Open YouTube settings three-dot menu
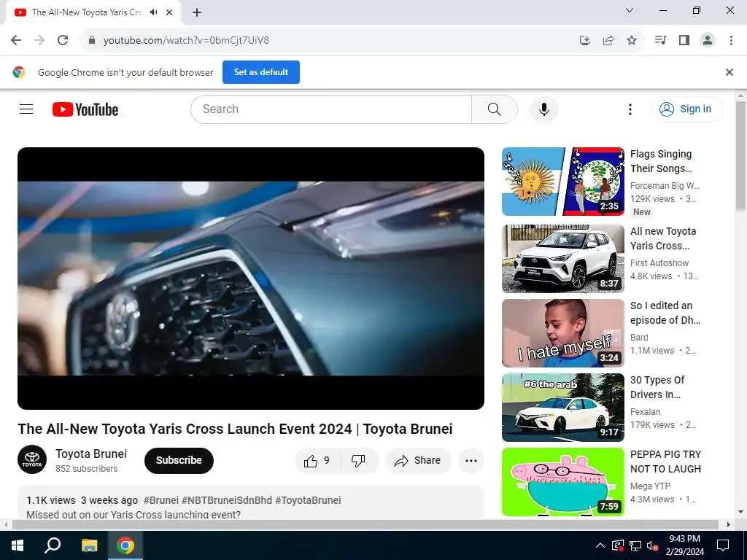Screen dimensions: 747x560 (630, 109)
